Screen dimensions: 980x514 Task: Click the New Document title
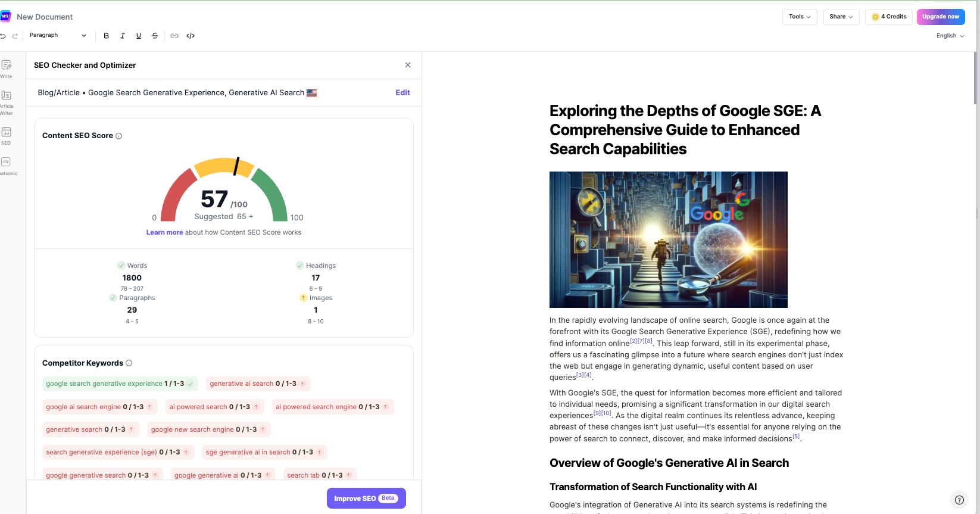pos(45,17)
